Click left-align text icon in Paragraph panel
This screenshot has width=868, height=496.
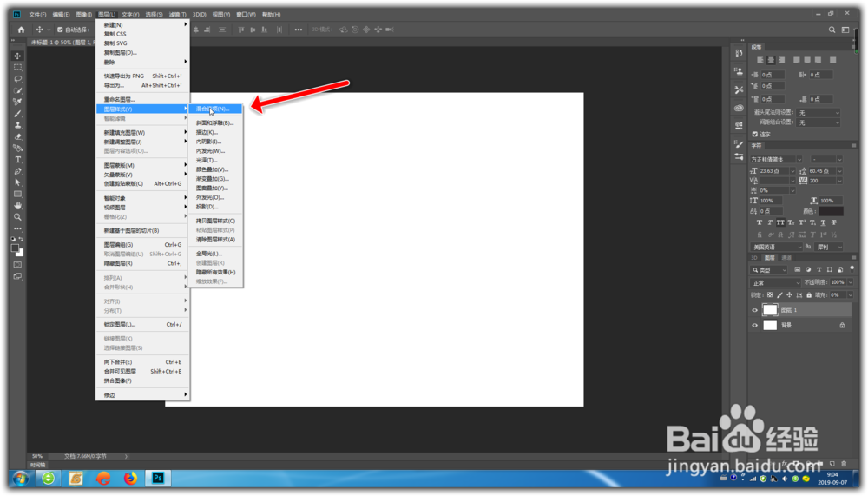(760, 60)
